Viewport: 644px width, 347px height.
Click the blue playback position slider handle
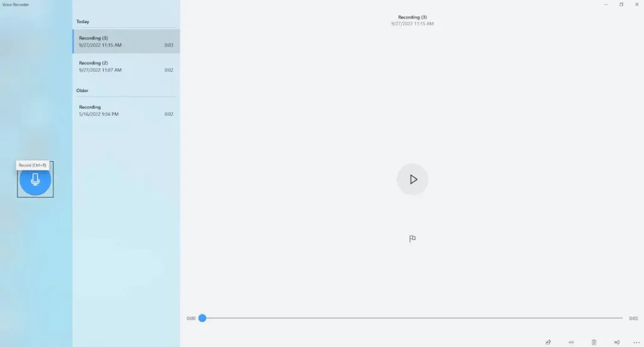(x=203, y=318)
